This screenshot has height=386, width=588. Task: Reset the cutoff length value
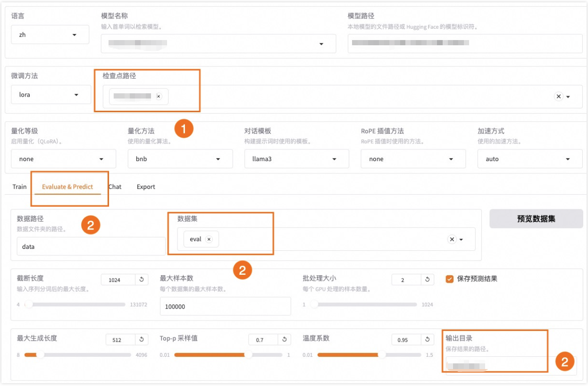(x=142, y=280)
